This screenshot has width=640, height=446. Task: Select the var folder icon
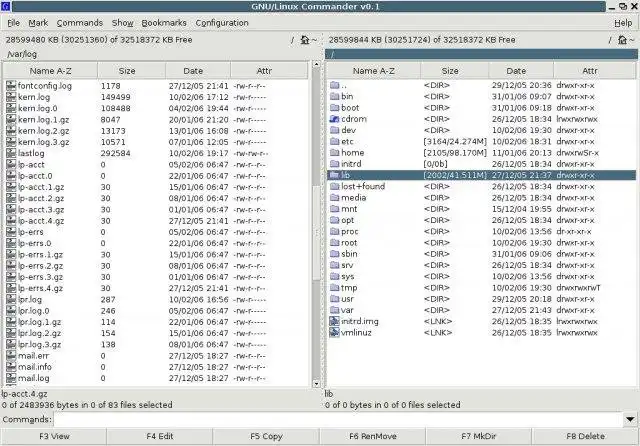[x=334, y=310]
